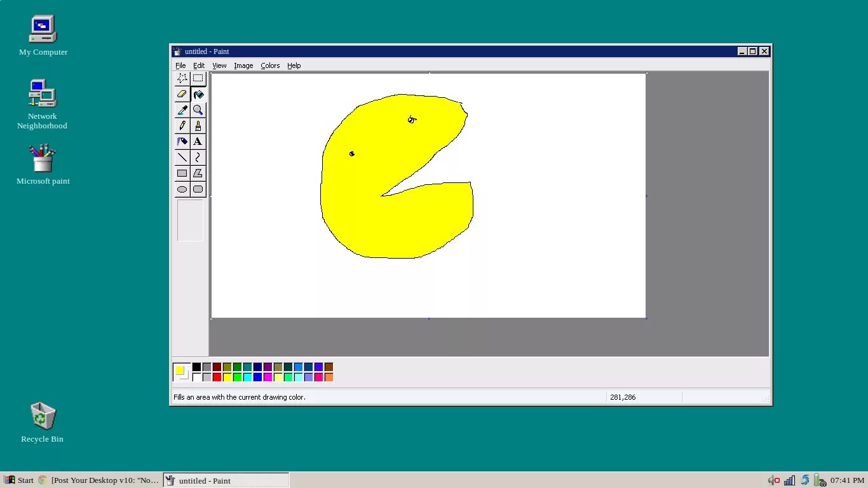Click the muted volume tray icon
This screenshot has width=868, height=488.
pyautogui.click(x=773, y=480)
